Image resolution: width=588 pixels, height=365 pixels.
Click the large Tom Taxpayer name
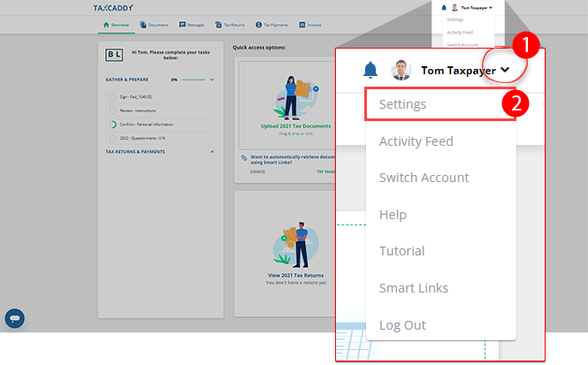458,71
